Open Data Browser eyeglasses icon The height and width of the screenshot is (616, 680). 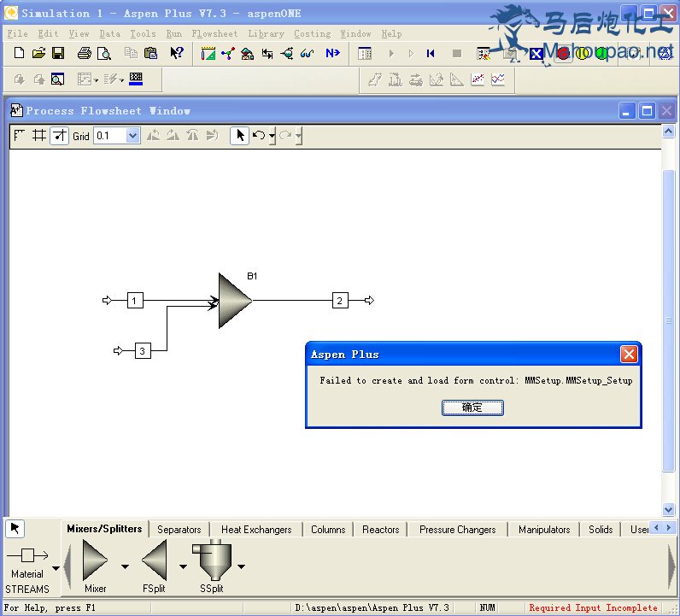point(307,53)
